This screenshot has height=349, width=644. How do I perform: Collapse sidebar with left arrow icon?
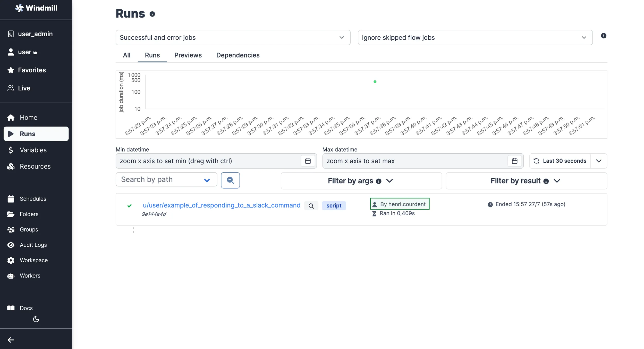(11, 340)
